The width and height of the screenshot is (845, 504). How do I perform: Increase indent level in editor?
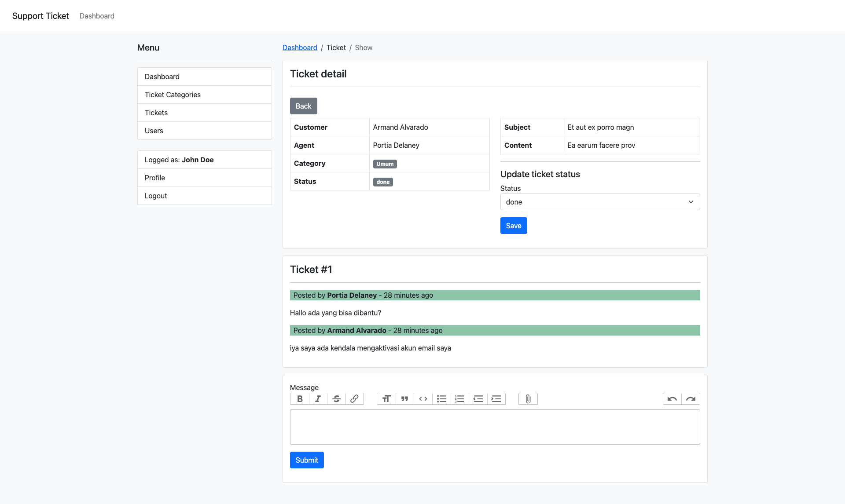click(x=496, y=399)
